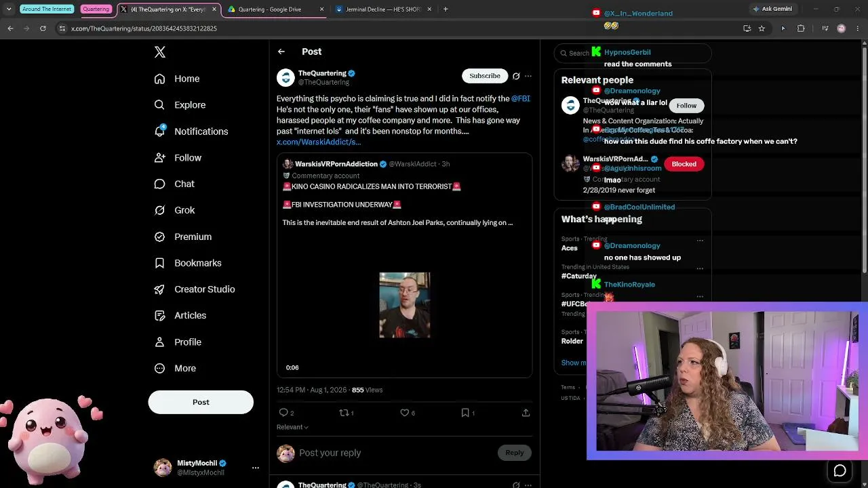Viewport: 868px width, 488px height.
Task: Close the Quartering - Google Drive tab
Action: [322, 9]
